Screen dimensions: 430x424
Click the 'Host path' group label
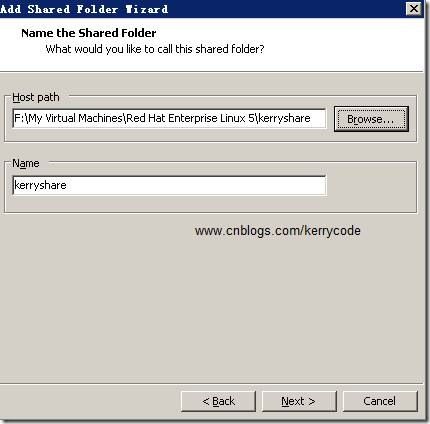tap(36, 97)
